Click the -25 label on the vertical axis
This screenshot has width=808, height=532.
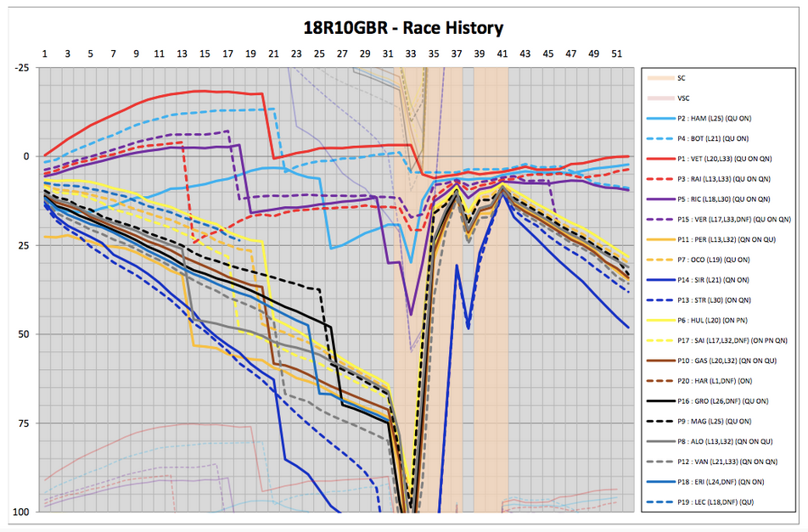tap(23, 68)
